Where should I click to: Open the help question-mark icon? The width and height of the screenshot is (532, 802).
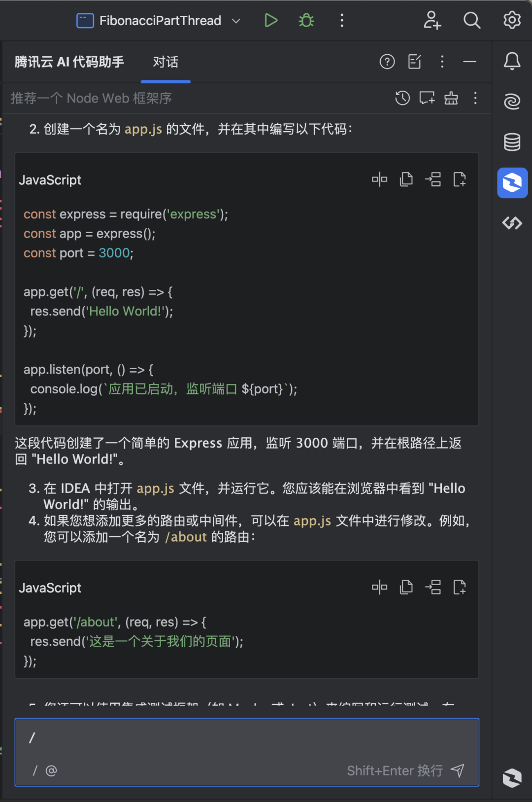[x=387, y=62]
